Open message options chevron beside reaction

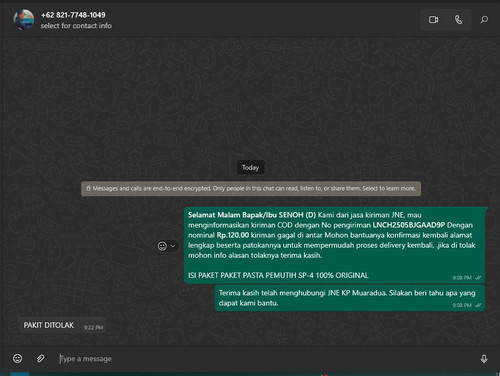173,246
